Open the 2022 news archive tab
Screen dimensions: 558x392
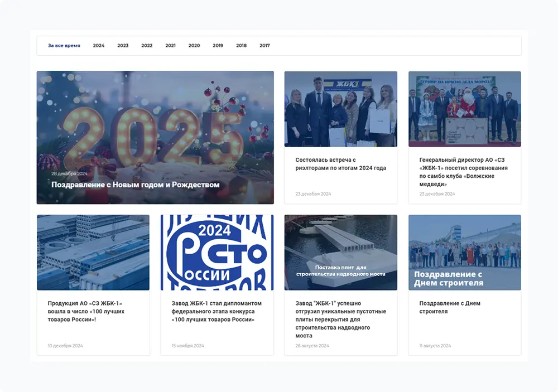tap(147, 46)
